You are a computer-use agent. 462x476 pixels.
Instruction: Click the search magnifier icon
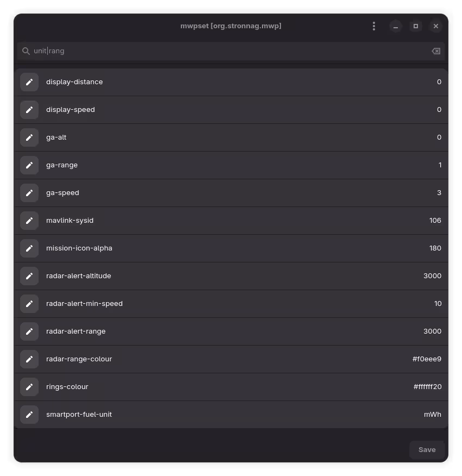click(26, 51)
